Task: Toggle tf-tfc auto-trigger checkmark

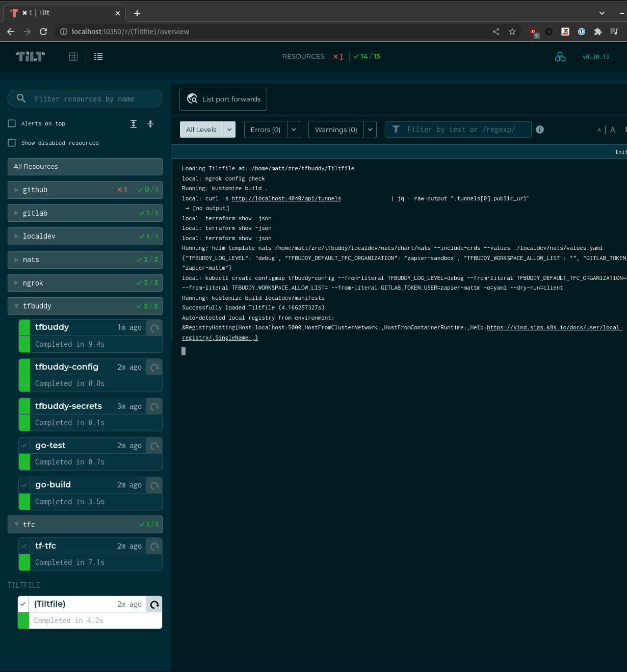Action: (x=24, y=546)
